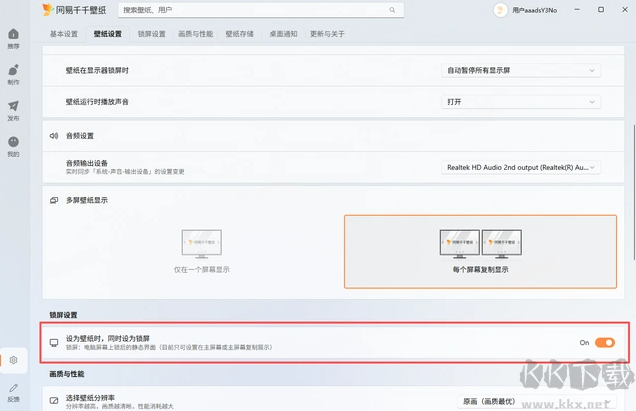The width and height of the screenshot is (636, 411).
Task: Close the 网易千千壁纸 window
Action: point(625,10)
